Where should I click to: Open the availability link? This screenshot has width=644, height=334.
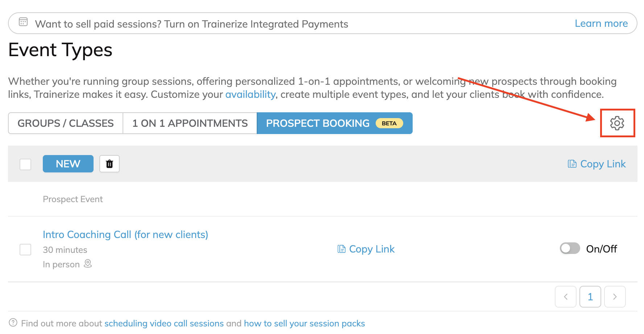(250, 94)
